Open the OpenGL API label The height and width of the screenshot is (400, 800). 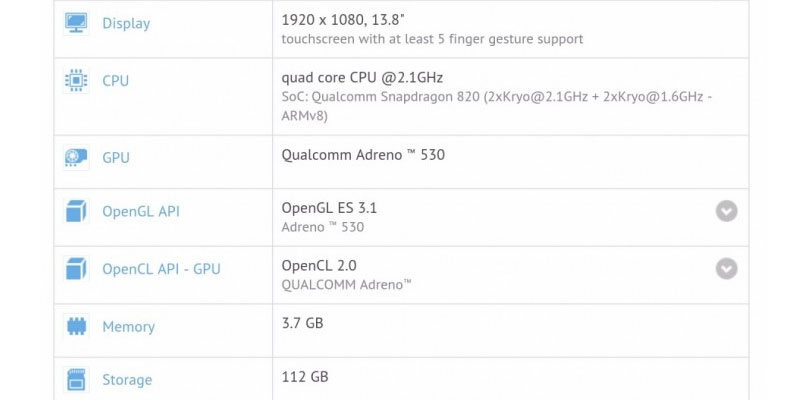click(x=141, y=211)
